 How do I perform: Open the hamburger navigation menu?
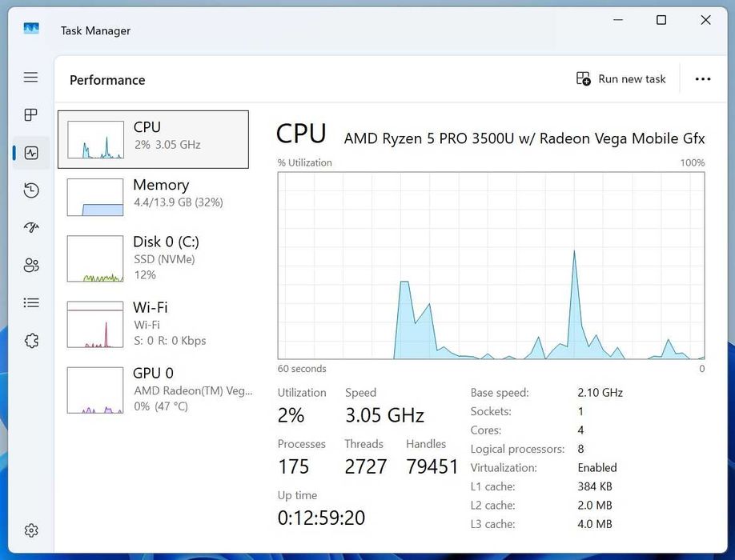30,78
